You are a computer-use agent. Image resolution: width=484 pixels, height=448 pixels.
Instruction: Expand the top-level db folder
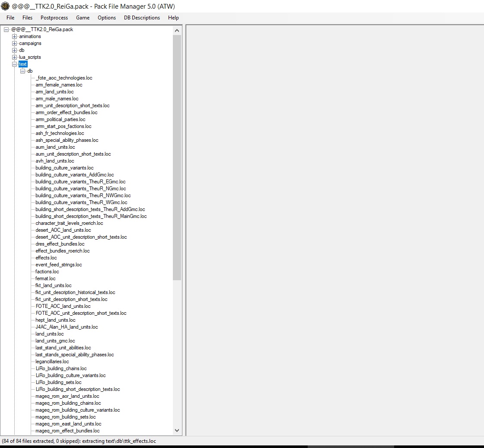pos(15,50)
